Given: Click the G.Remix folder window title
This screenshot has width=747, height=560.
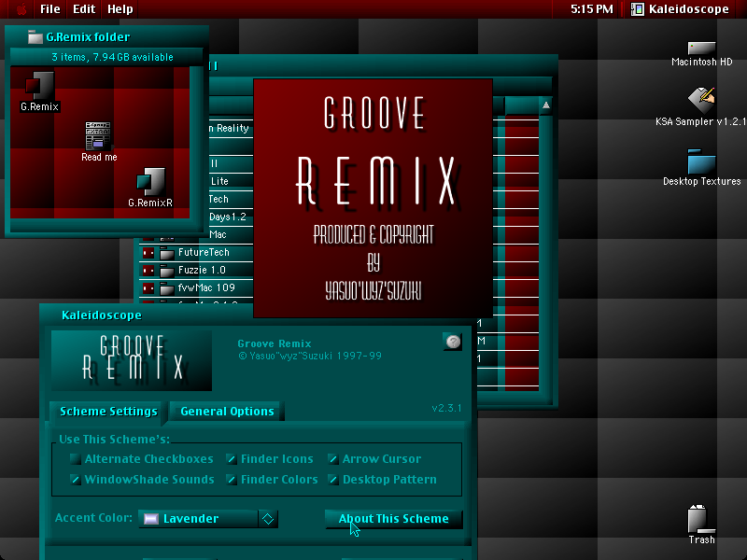Looking at the screenshot, I should click(x=88, y=37).
